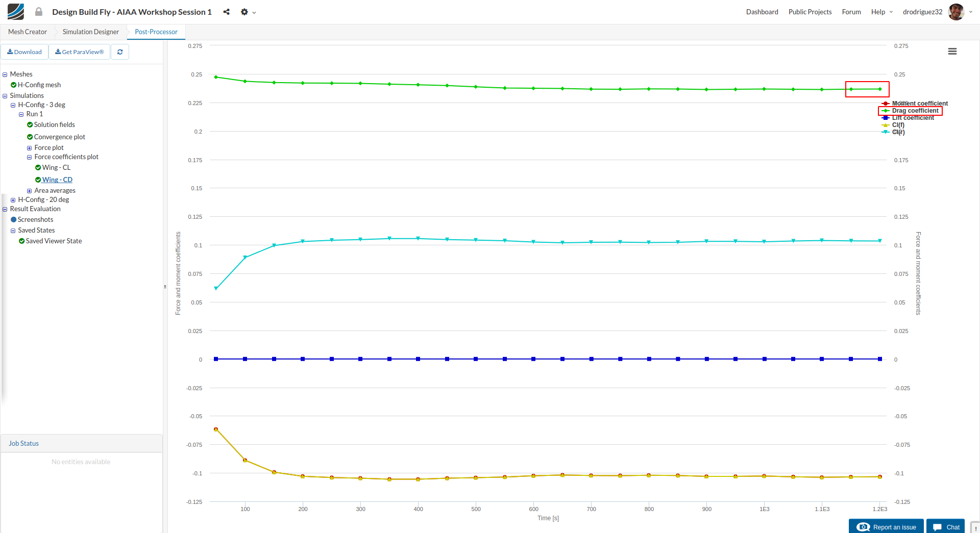This screenshot has height=533, width=980.
Task: Open the chart hamburger menu
Action: pyautogui.click(x=952, y=52)
